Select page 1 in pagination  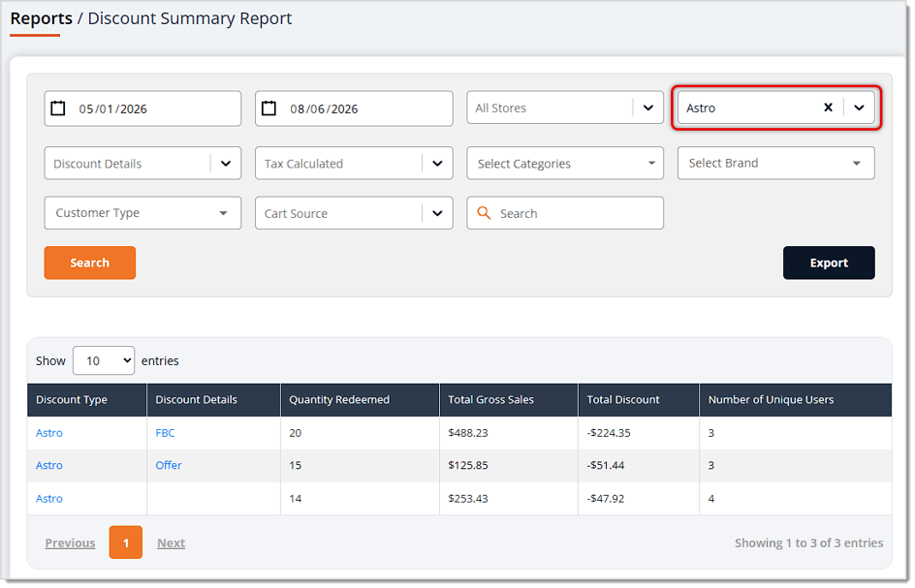pyautogui.click(x=125, y=542)
